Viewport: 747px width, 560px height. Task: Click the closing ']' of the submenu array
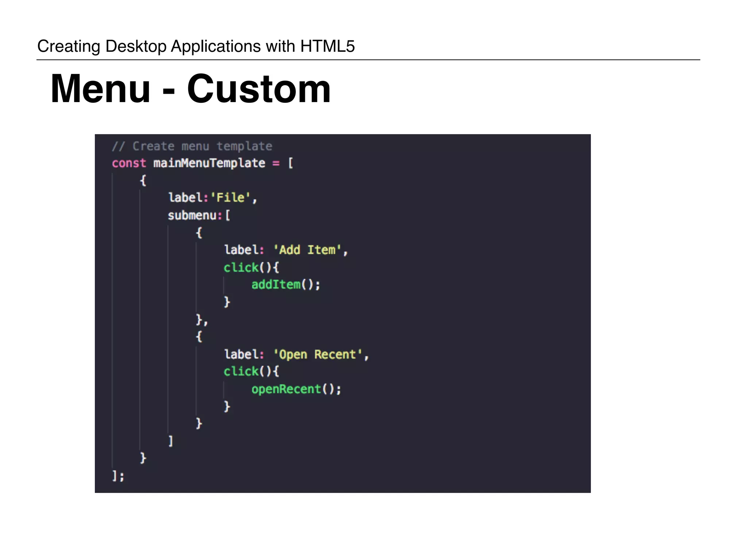coord(170,441)
